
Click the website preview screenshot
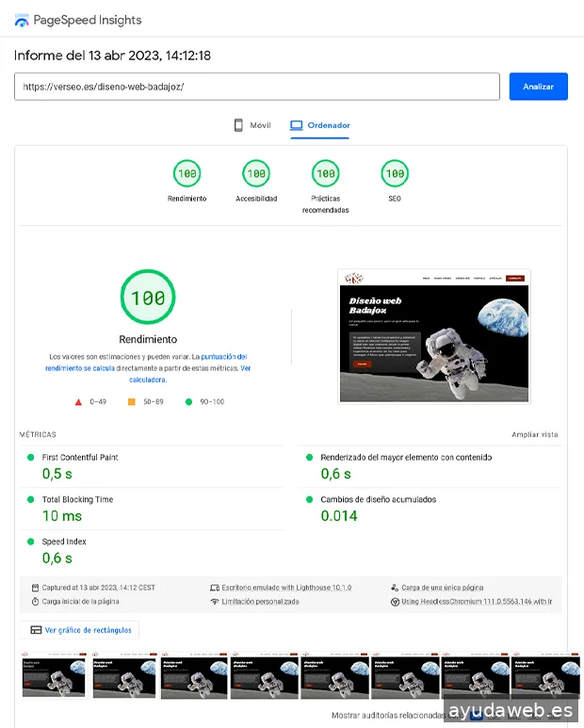coord(433,335)
